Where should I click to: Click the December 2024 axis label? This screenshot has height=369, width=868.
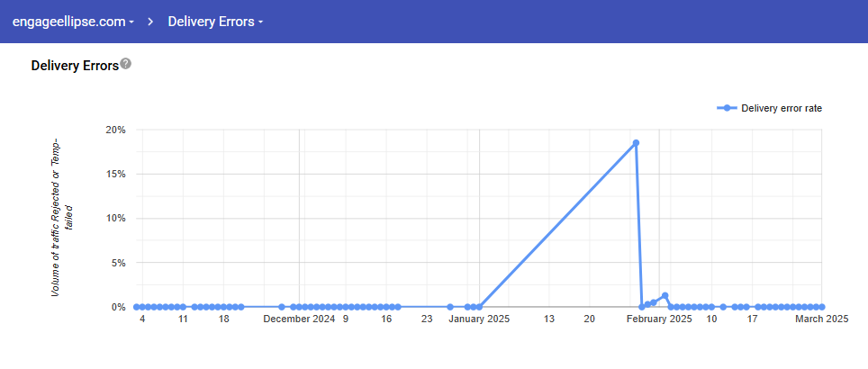(x=300, y=319)
